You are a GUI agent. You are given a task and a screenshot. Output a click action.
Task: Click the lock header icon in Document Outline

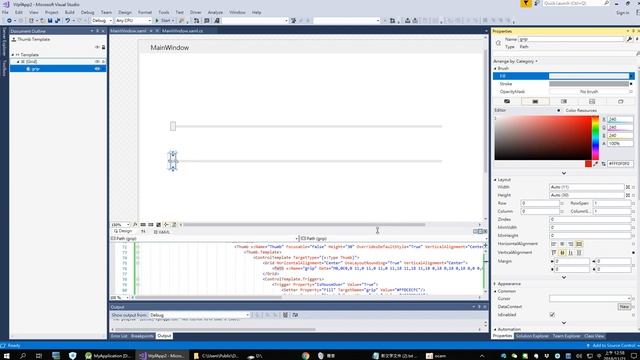pos(103,47)
